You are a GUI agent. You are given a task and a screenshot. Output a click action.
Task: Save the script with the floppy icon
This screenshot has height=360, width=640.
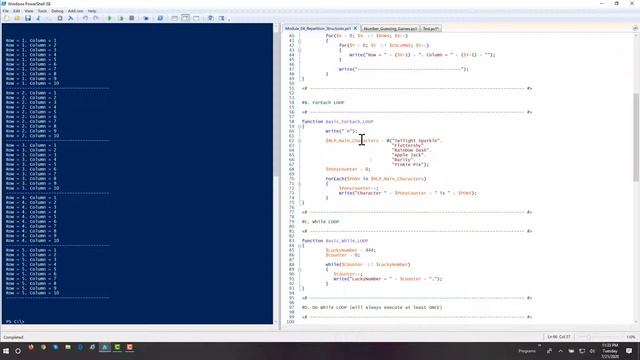click(x=28, y=18)
